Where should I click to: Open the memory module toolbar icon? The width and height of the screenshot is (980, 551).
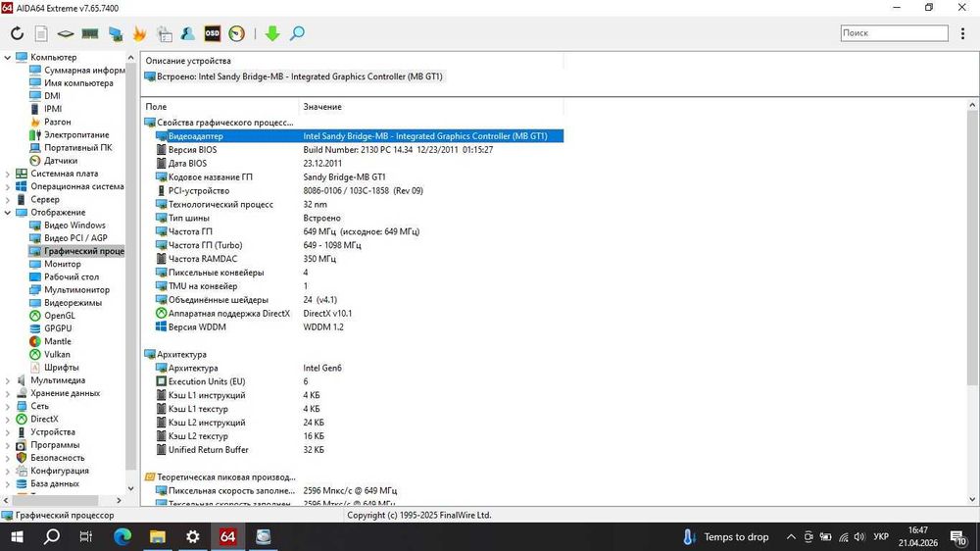(90, 33)
